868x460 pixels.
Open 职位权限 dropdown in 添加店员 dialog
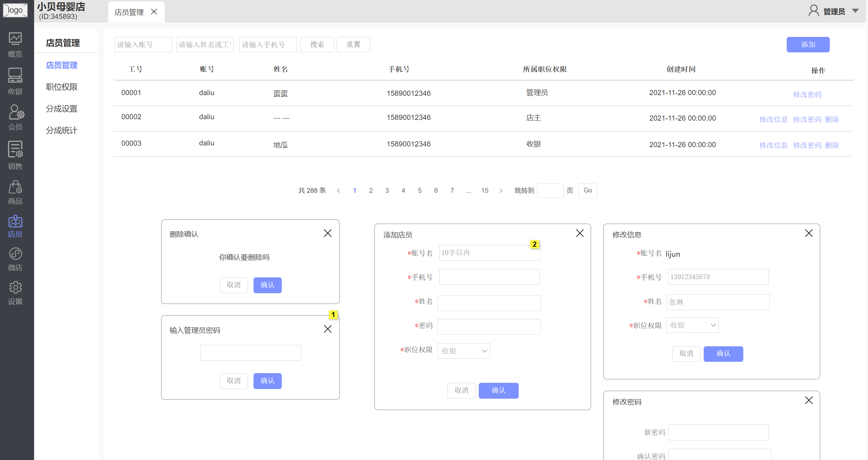[x=464, y=351]
